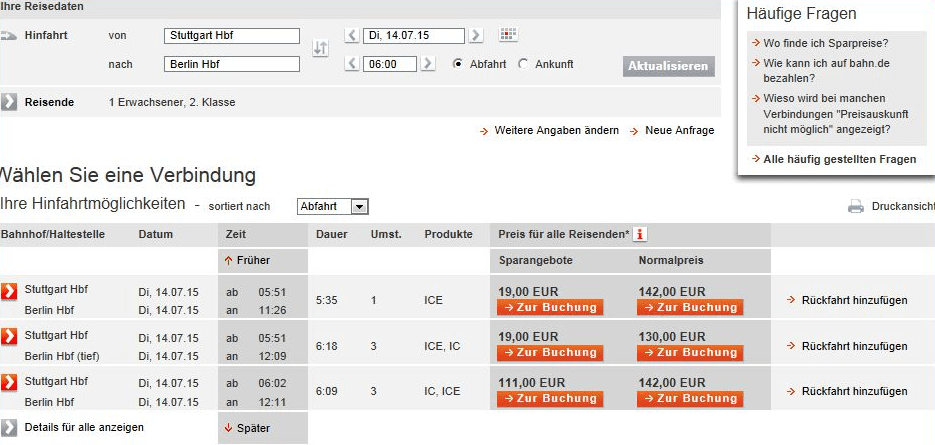Expand Details für alle anzeigen
The width and height of the screenshot is (935, 445).
pos(10,427)
